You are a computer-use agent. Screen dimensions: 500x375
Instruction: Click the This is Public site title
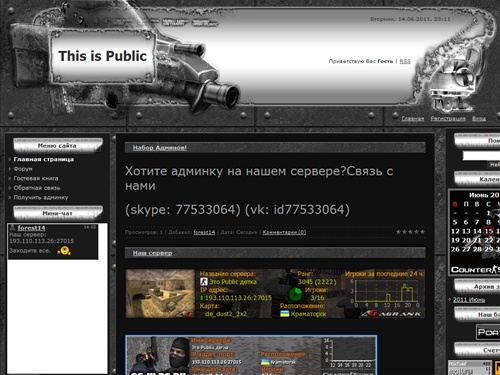coord(102,56)
